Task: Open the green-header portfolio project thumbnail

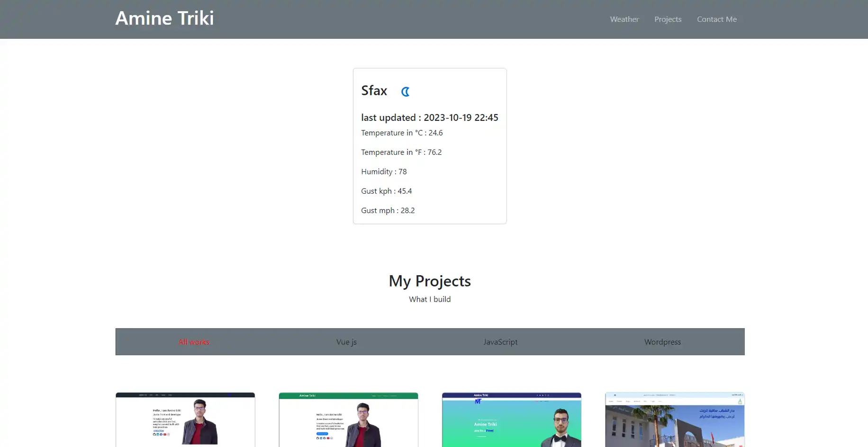Action: [x=348, y=420]
